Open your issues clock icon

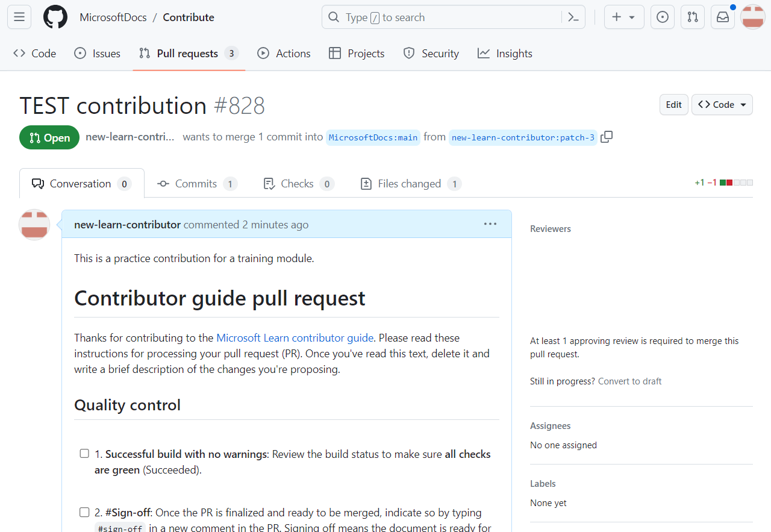(662, 17)
